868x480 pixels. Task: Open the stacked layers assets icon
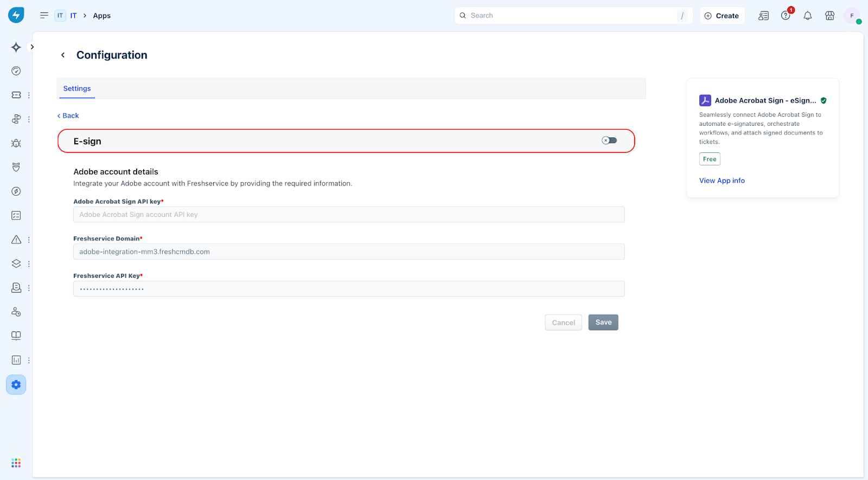click(x=16, y=264)
